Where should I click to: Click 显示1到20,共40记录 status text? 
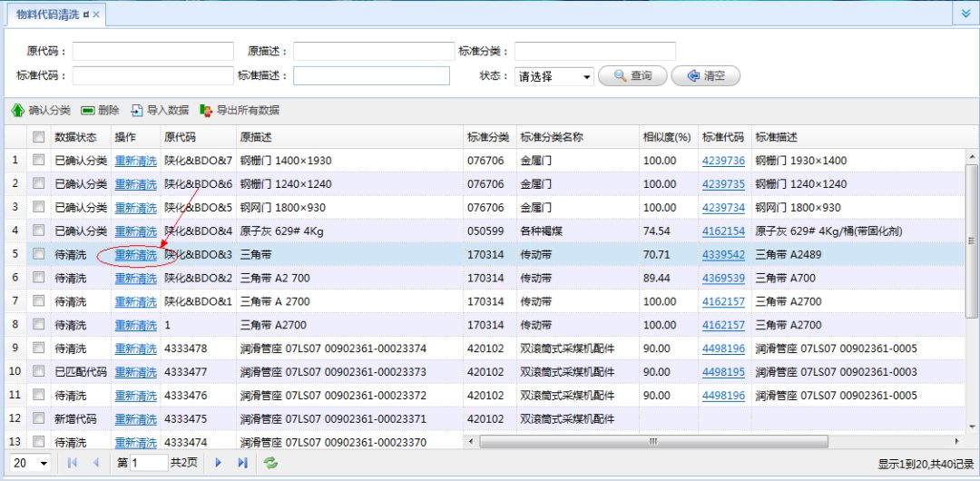tap(926, 464)
